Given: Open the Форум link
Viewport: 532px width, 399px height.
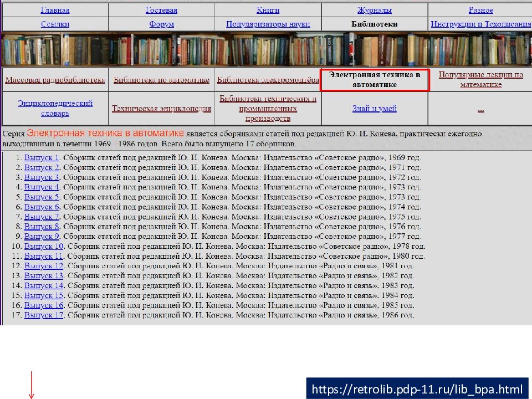Looking at the screenshot, I should coord(161,24).
